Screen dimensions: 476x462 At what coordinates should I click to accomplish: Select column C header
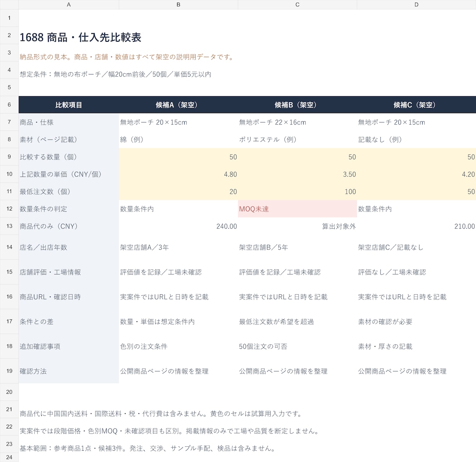pyautogui.click(x=297, y=5)
